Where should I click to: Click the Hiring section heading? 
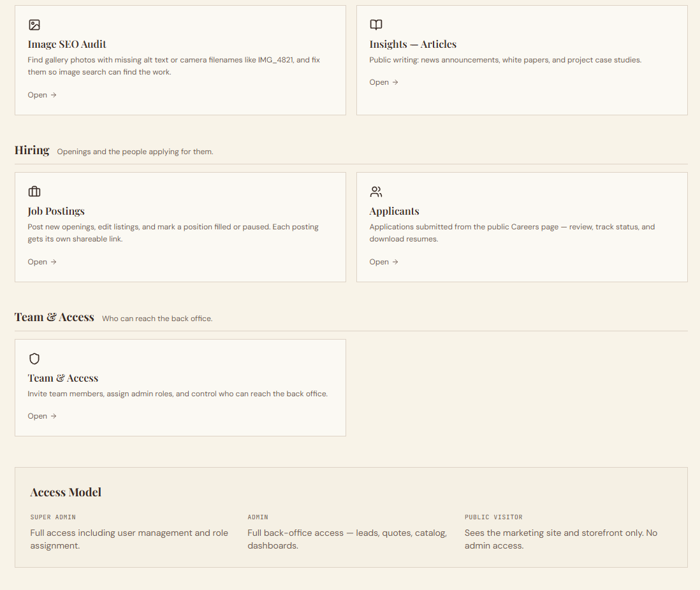click(x=32, y=150)
